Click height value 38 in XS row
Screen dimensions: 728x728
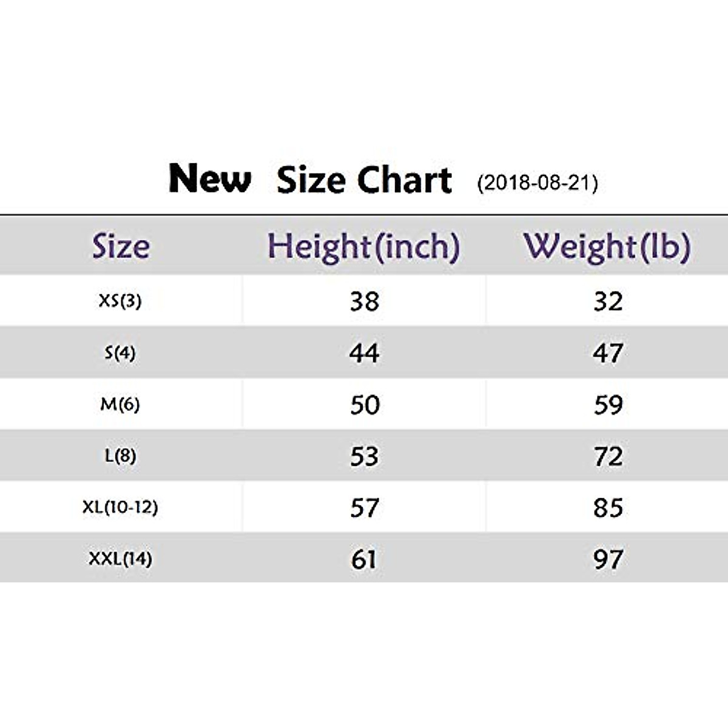(364, 302)
